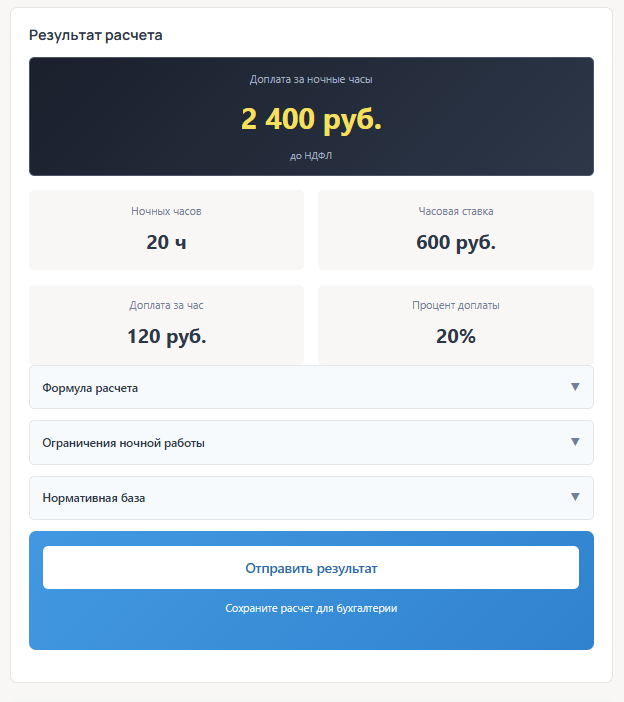The image size is (624, 702).
Task: Click the arrow icon next to Формула расчета
Action: click(x=575, y=387)
